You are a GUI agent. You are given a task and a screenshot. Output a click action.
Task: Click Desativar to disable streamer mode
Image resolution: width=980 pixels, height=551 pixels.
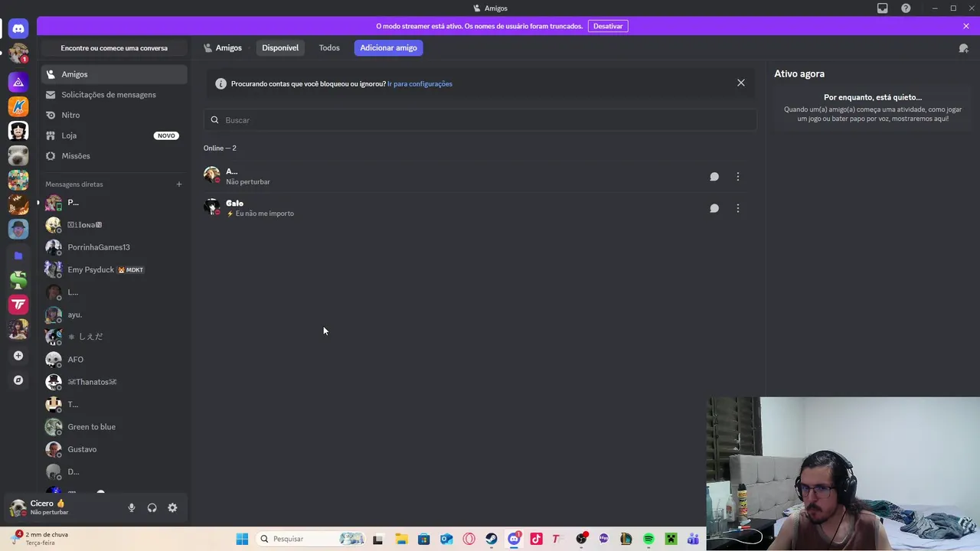(x=608, y=26)
